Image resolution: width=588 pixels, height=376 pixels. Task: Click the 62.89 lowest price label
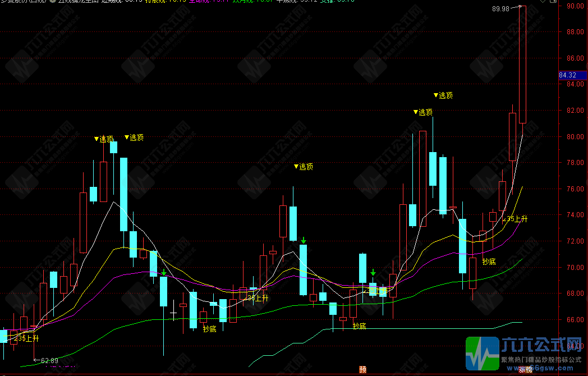(x=49, y=360)
